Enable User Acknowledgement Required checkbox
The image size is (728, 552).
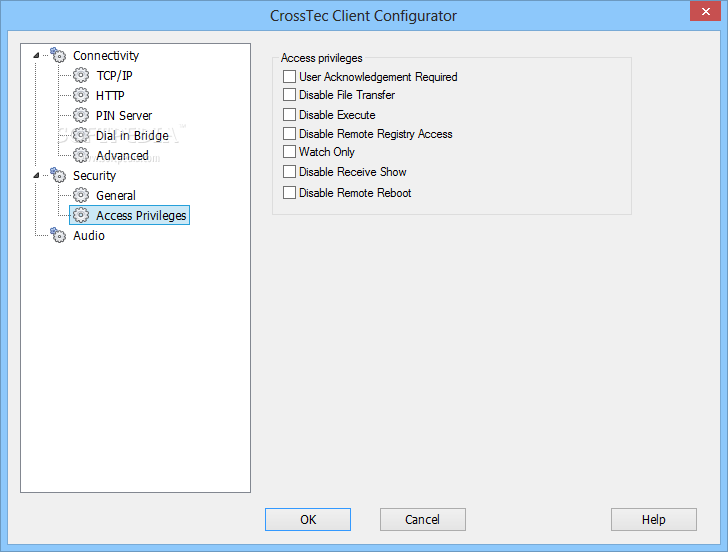[x=289, y=77]
